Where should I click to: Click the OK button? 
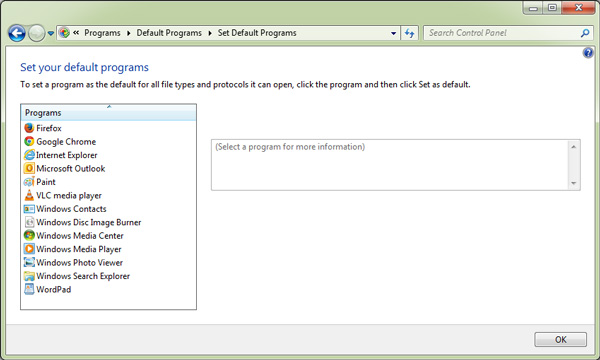coord(560,339)
